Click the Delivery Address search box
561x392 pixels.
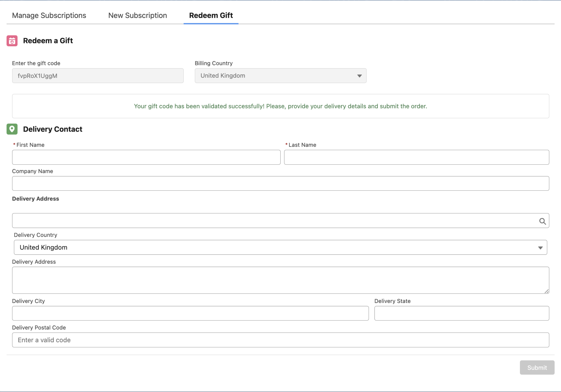(x=269, y=221)
